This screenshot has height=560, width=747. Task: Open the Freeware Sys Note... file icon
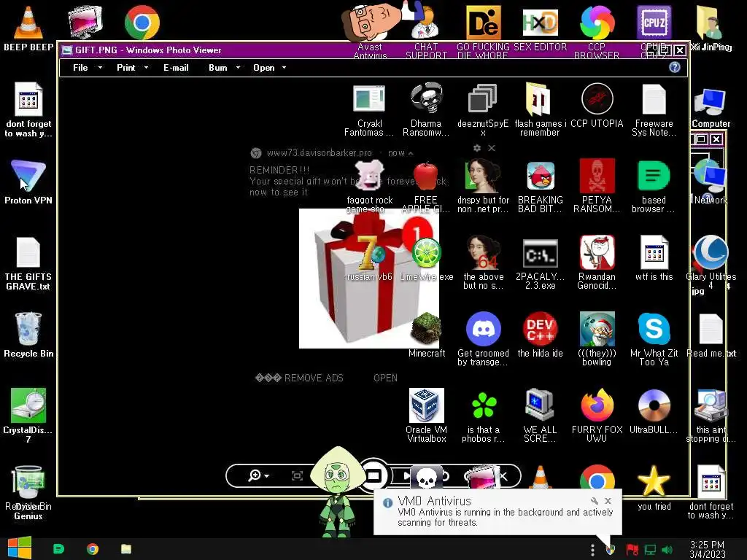tap(654, 99)
